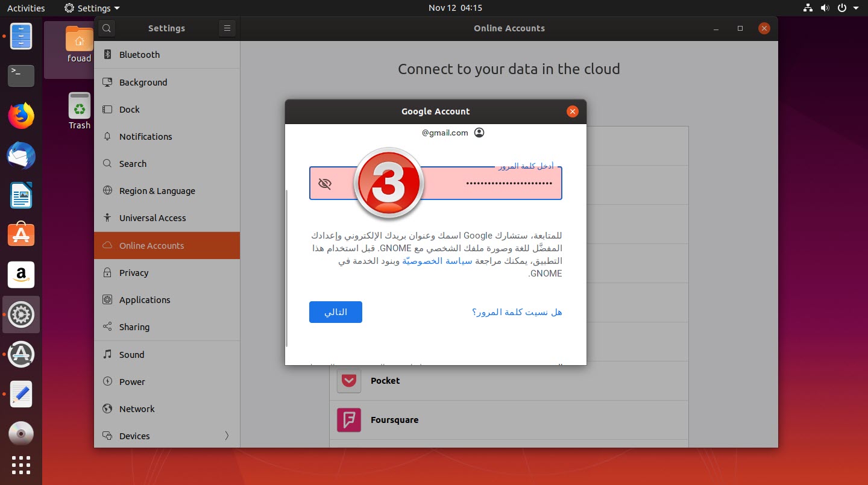Click the blue التالي (Next) button
The image size is (868, 485).
[x=336, y=312]
